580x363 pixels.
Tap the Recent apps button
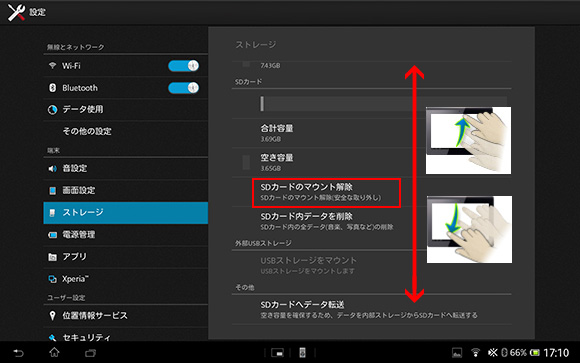pyautogui.click(x=90, y=353)
